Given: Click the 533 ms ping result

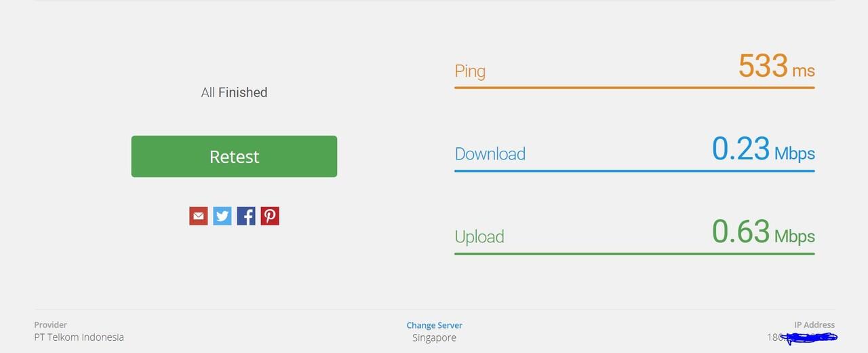Looking at the screenshot, I should click(776, 67).
